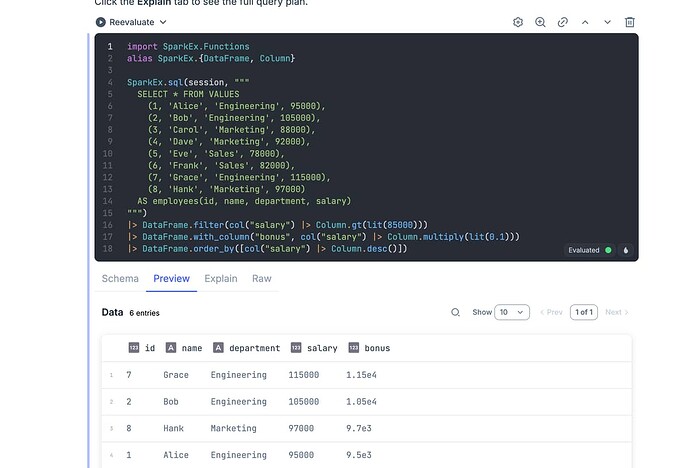Delete the cell with trash icon
The width and height of the screenshot is (690, 468).
click(x=629, y=22)
